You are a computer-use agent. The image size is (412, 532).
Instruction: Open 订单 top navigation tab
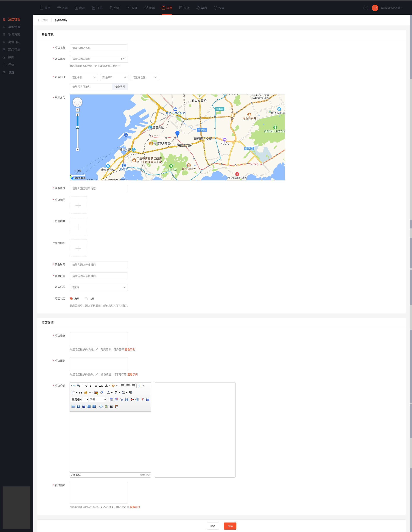coord(97,8)
